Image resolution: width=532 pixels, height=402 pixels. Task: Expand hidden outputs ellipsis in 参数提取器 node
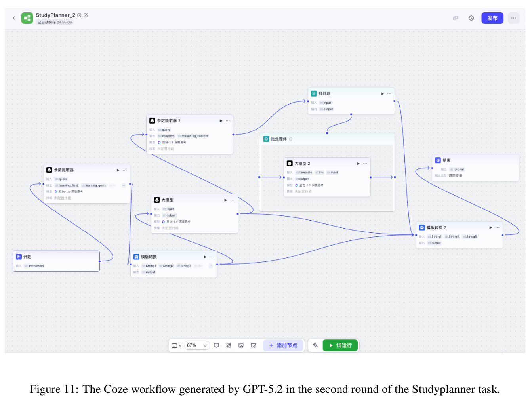click(124, 185)
